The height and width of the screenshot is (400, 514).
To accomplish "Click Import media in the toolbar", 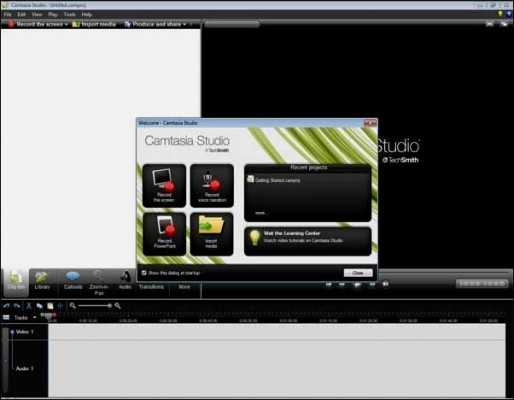I will tap(94, 24).
